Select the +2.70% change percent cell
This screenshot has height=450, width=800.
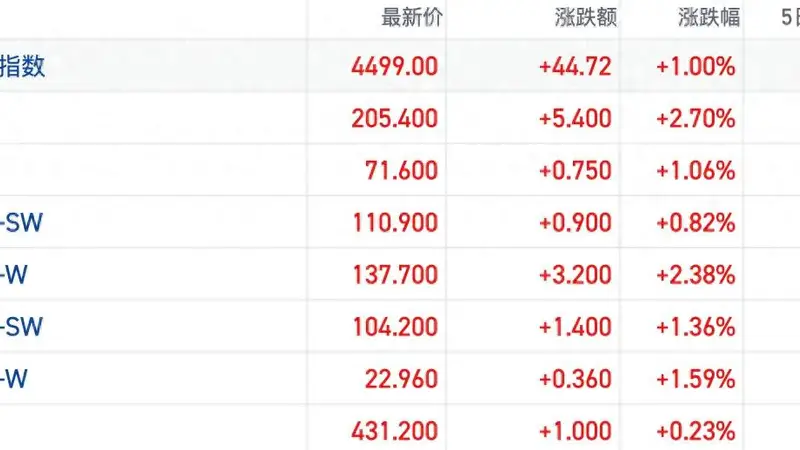(x=695, y=119)
